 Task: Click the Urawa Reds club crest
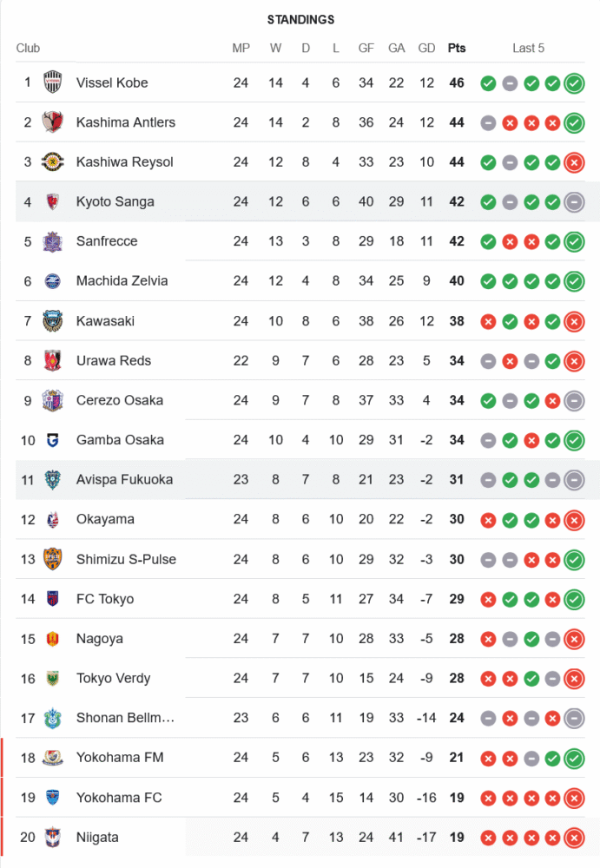[x=53, y=361]
